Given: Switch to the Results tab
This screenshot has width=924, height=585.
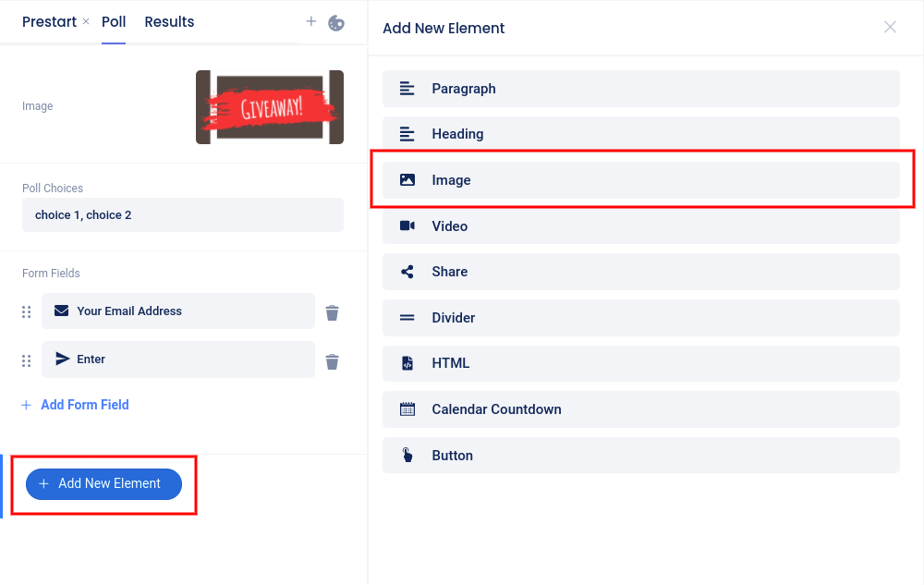Looking at the screenshot, I should pyautogui.click(x=169, y=22).
